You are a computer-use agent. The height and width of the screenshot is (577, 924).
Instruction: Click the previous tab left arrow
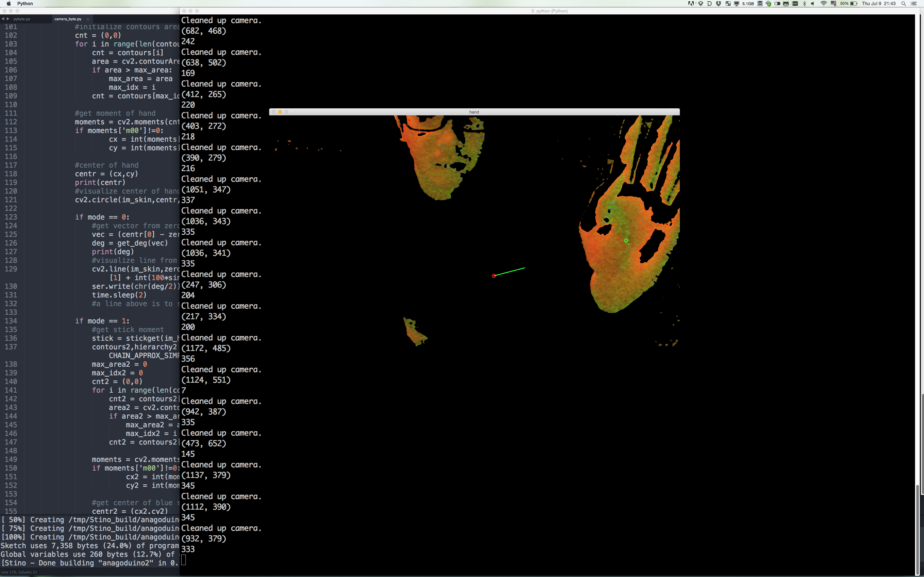tap(3, 19)
